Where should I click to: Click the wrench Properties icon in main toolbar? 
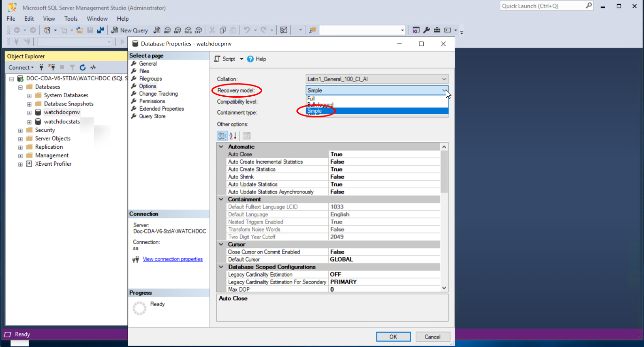click(x=427, y=30)
